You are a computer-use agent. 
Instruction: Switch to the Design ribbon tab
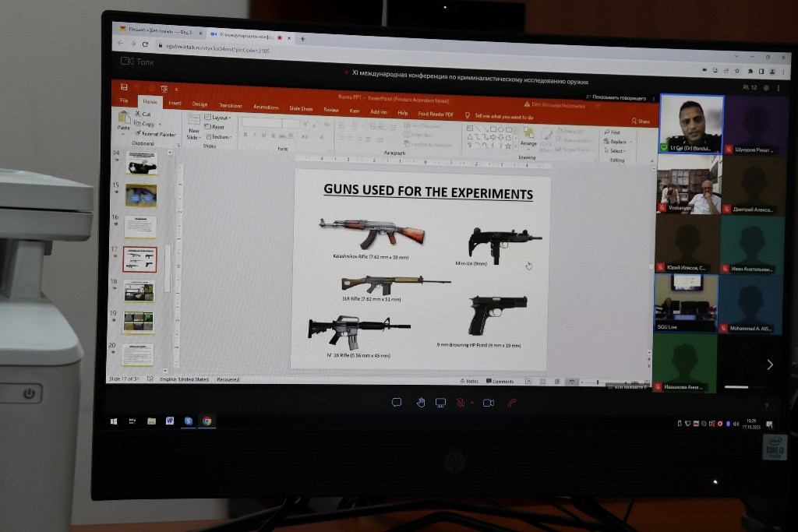click(199, 104)
